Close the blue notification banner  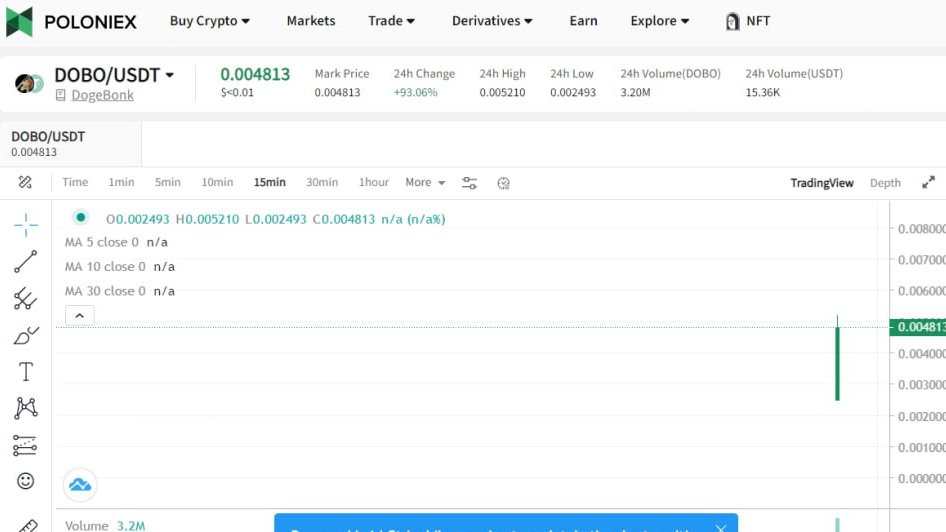[720, 528]
